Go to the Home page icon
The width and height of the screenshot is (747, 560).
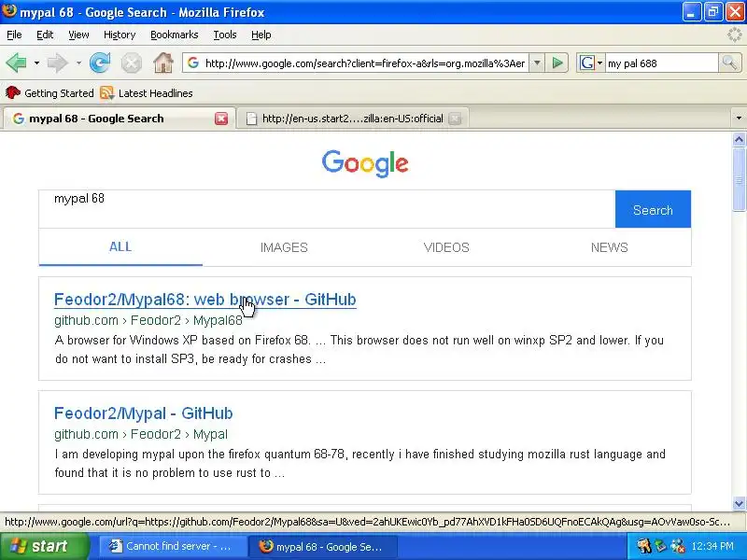tap(162, 63)
